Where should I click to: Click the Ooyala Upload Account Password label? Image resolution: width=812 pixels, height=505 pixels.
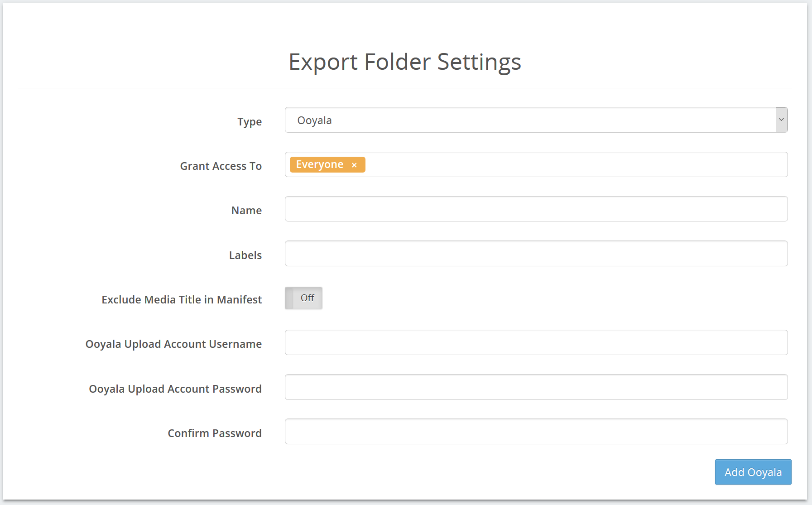click(175, 389)
